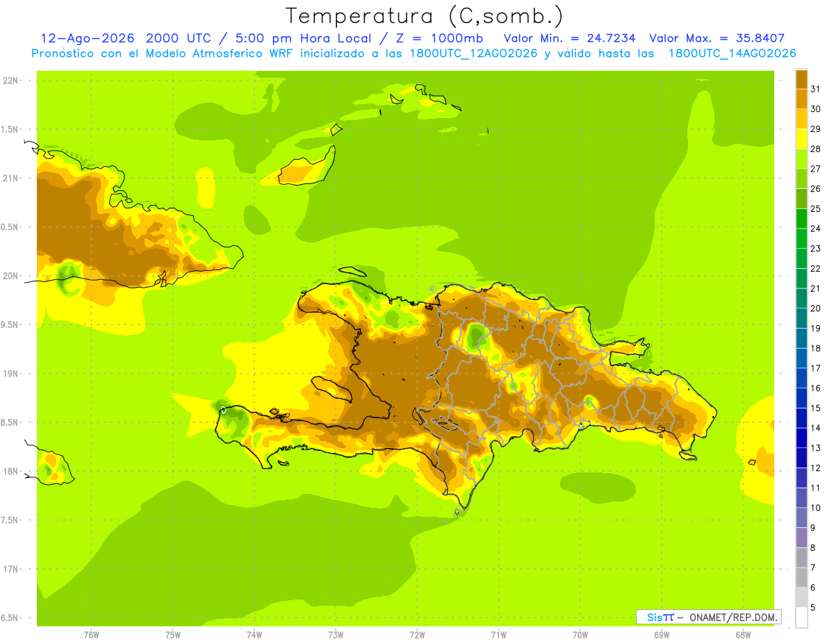Image resolution: width=834 pixels, height=644 pixels.
Task: Click the '69W' longitude axis label
Action: click(662, 634)
